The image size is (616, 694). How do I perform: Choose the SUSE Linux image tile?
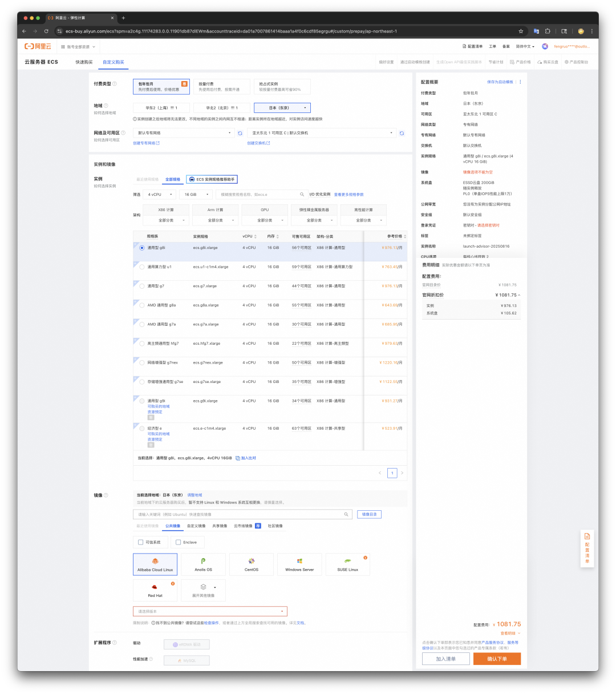point(348,564)
